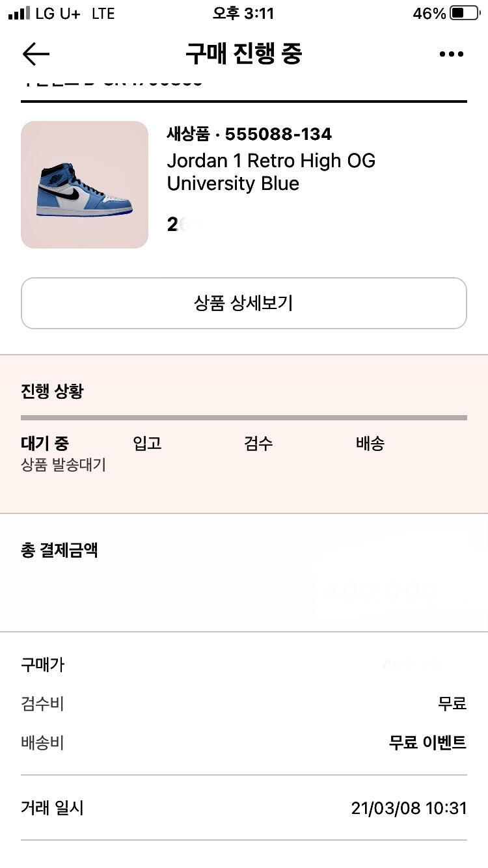Tap the 총 결제금액 section label

pyautogui.click(x=59, y=550)
